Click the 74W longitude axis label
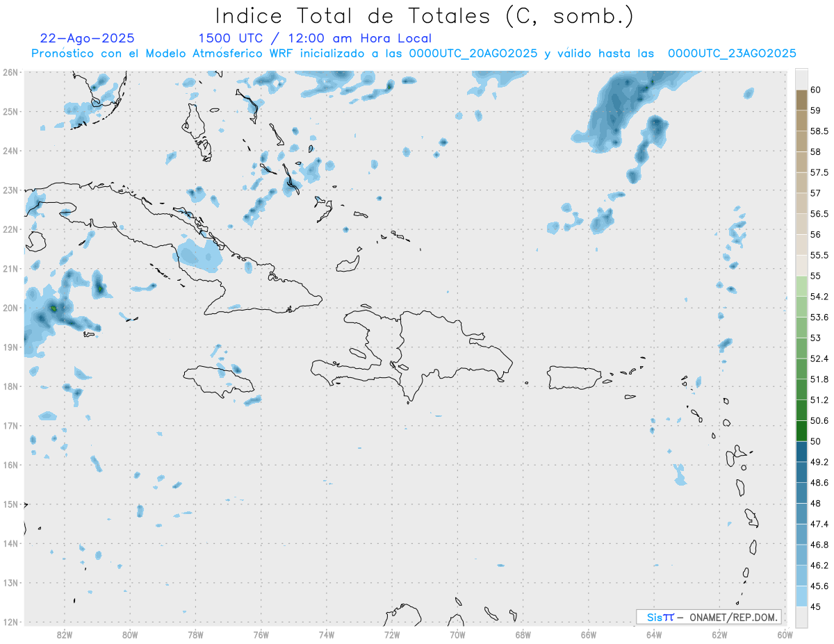This screenshot has width=834, height=644. pyautogui.click(x=327, y=634)
